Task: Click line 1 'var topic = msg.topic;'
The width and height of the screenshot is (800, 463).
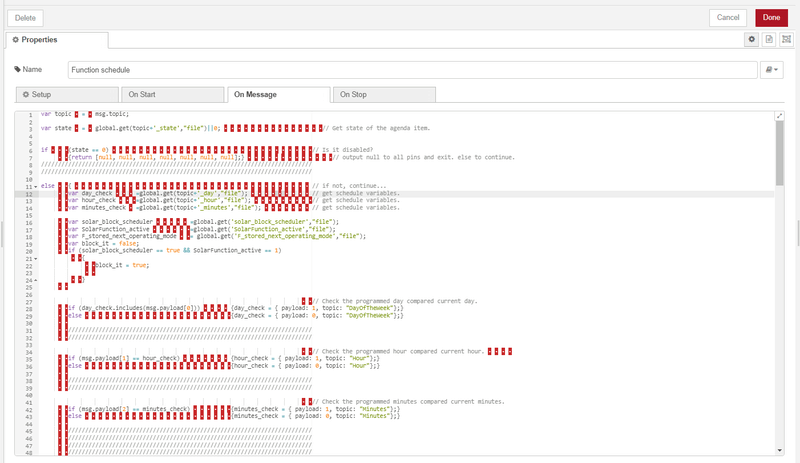Action: (85, 114)
